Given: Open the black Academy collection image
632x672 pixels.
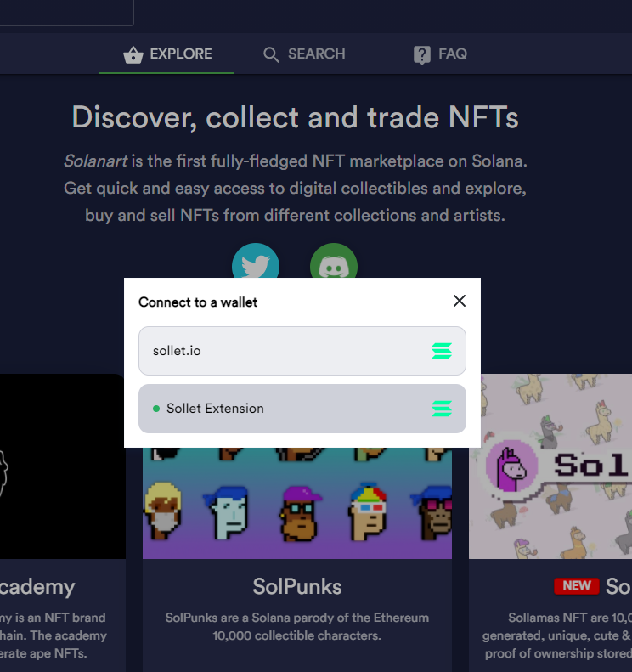Looking at the screenshot, I should (x=63, y=466).
